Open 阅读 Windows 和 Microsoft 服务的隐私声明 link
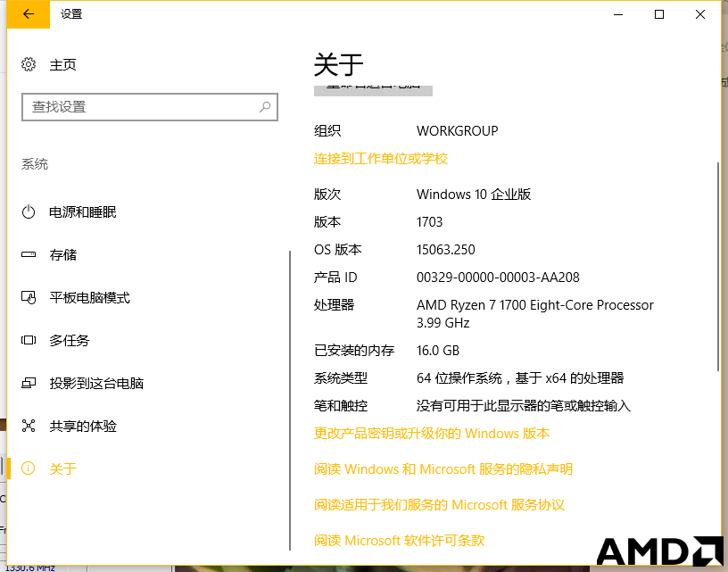Screen dimensions: 728x572 (443, 469)
